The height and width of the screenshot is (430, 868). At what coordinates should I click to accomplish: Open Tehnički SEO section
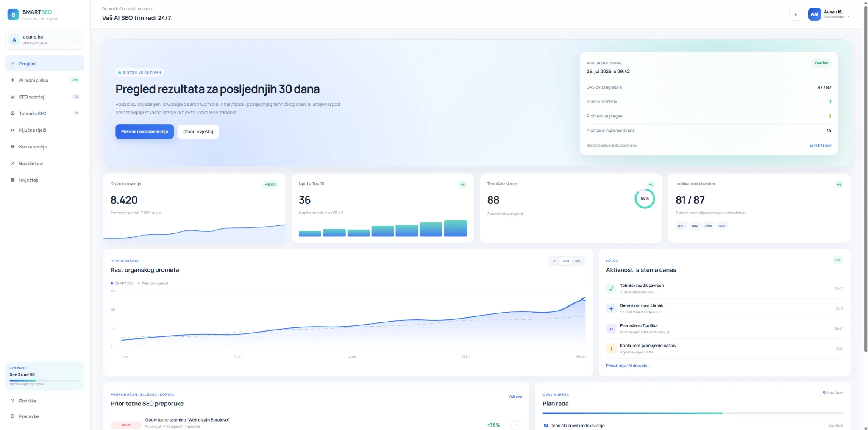tap(45, 114)
